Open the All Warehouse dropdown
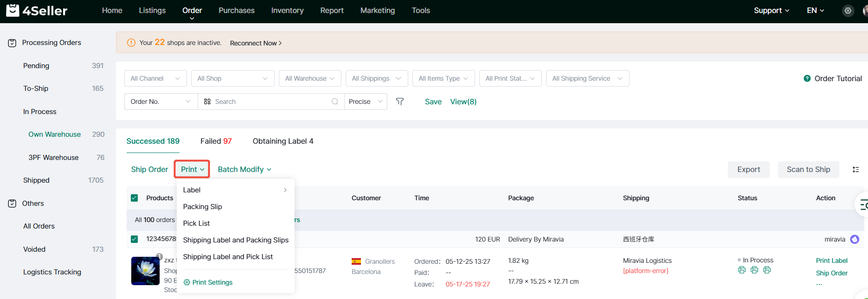Screen dimensions: 868x299 [310, 78]
